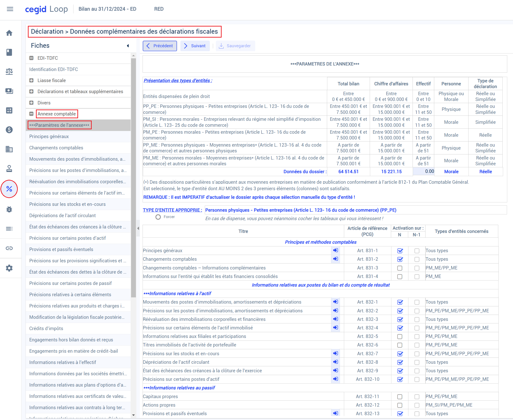Open the calculator icon in sidebar
This screenshot has width=513, height=420.
[x=9, y=111]
